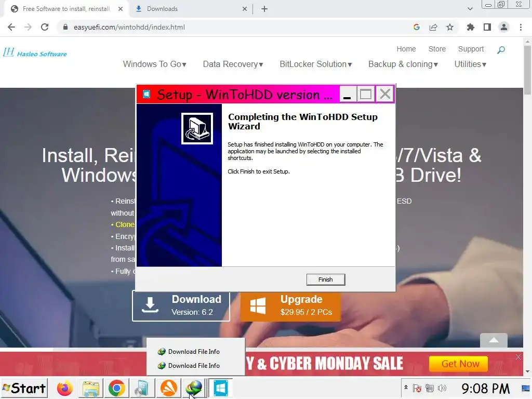Screen dimensions: 532x399
Task: Click WinToHDD setup taskbar icon
Action: [220, 388]
